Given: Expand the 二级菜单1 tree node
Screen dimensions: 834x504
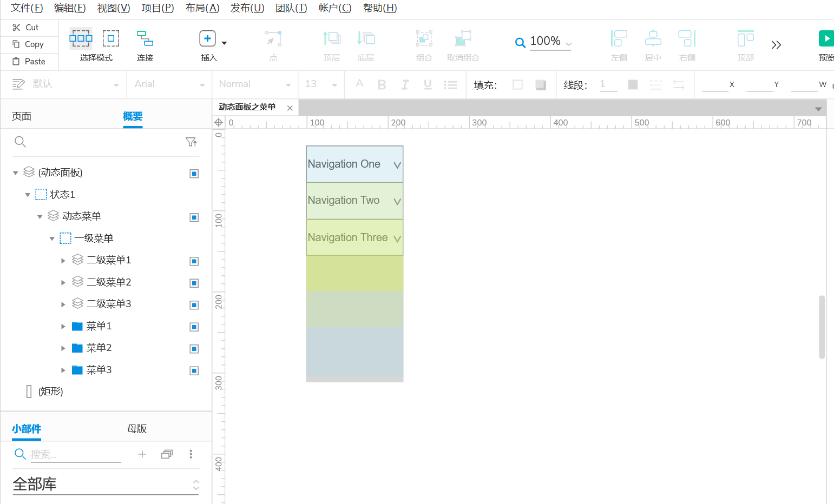Looking at the screenshot, I should pos(63,261).
